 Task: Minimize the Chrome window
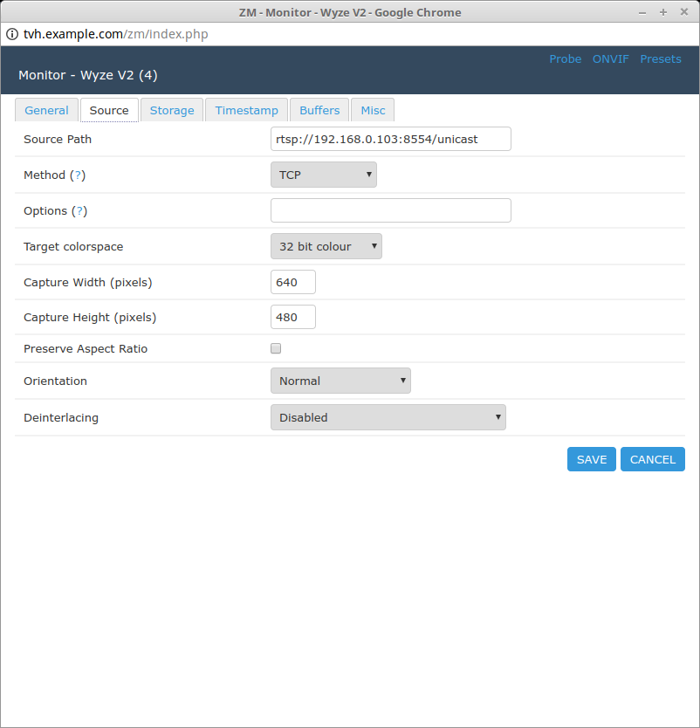642,12
